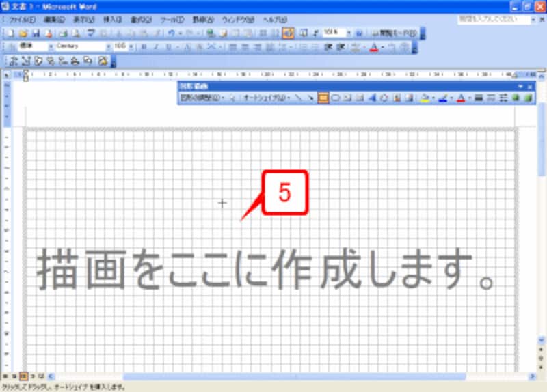Choose the Select Objects arrow on the Drawing toolbar
Image resolution: width=547 pixels, height=392 pixels.
click(232, 98)
